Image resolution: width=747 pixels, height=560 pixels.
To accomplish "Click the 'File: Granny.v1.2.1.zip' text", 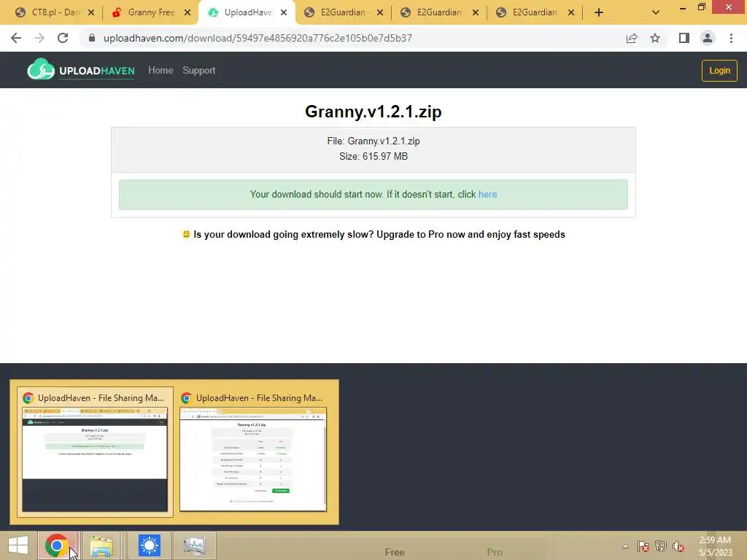I will 373,141.
